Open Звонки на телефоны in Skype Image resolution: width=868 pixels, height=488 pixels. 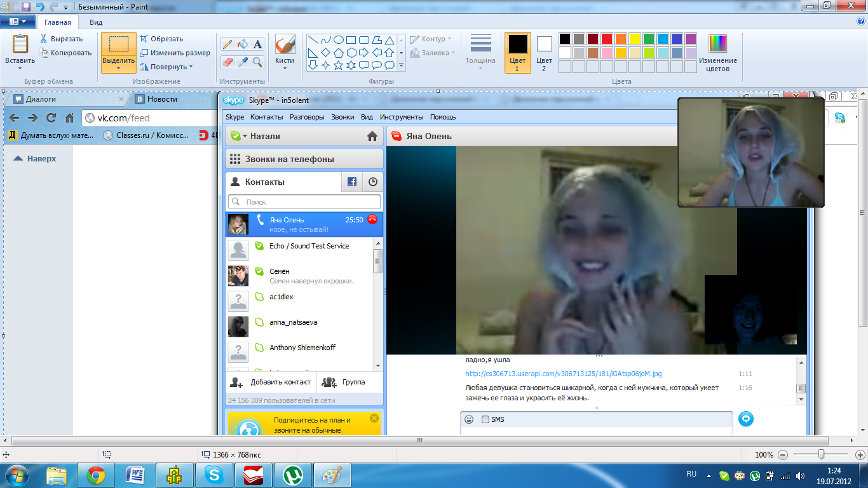(x=304, y=159)
